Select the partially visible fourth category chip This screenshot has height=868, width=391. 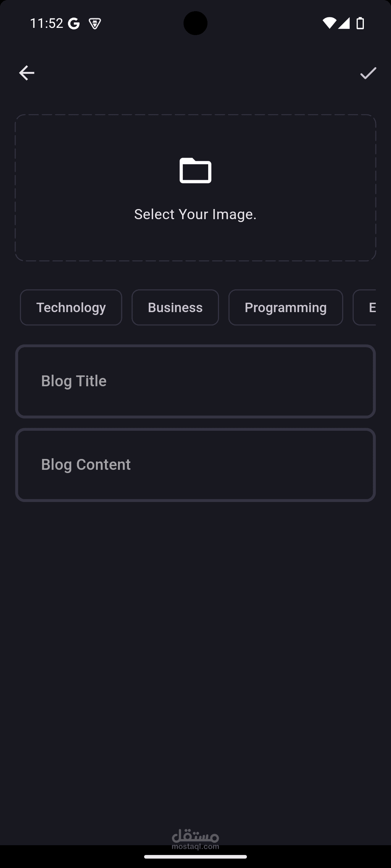click(365, 307)
